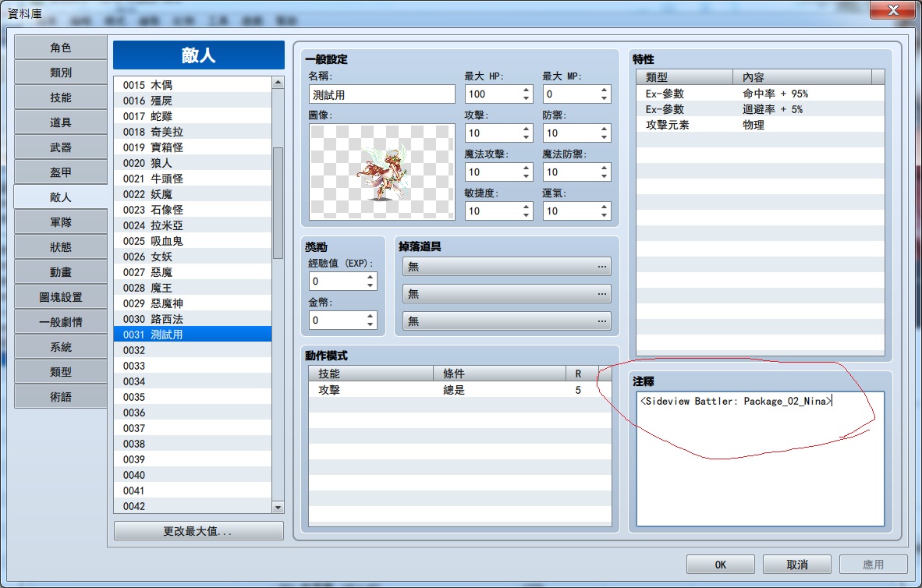Select enemy 0031 測試用 in the list

tap(193, 335)
